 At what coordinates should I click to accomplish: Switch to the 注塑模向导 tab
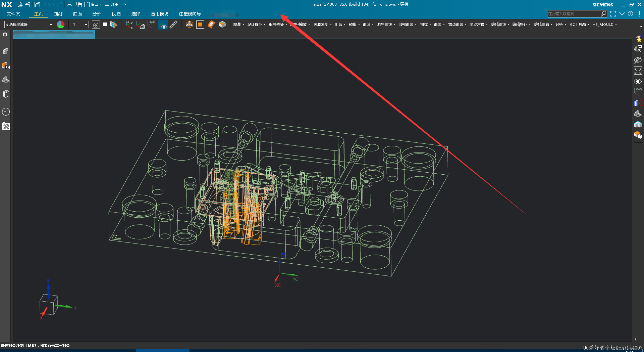(x=190, y=14)
